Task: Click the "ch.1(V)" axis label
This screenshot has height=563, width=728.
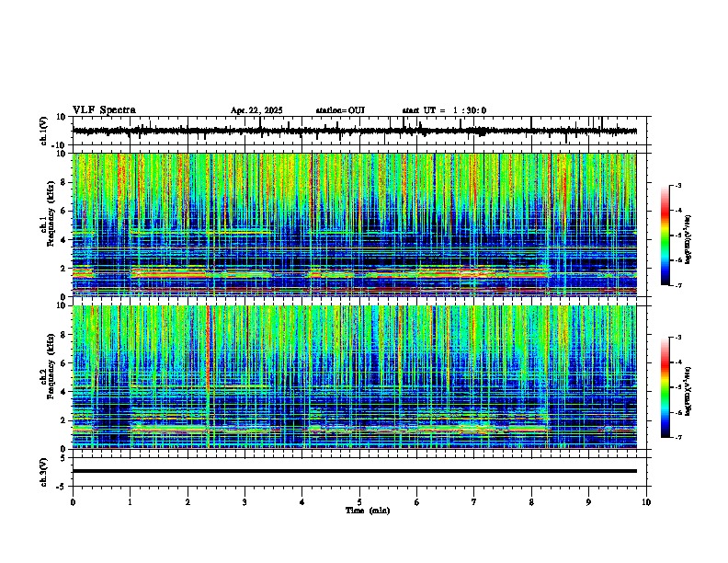Action: (44, 131)
